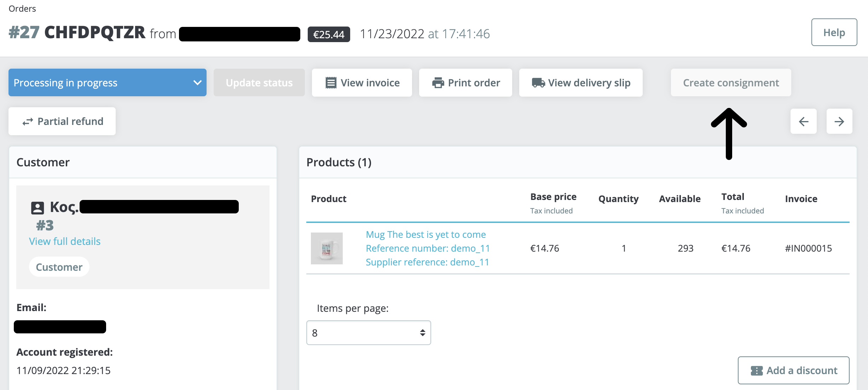
Task: Click the customer profile icon beside Koç
Action: (38, 206)
